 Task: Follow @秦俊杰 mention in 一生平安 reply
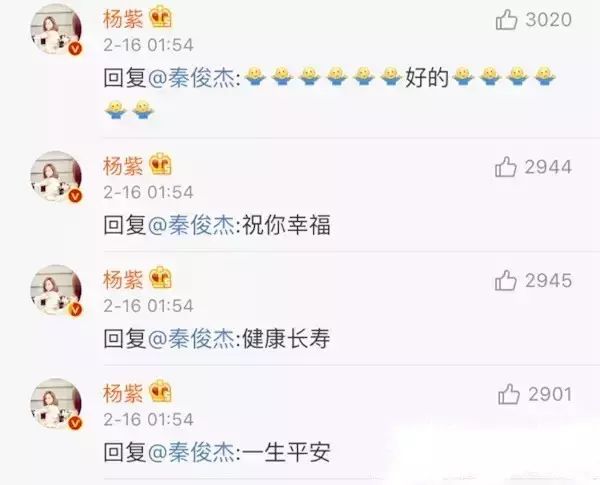191,452
